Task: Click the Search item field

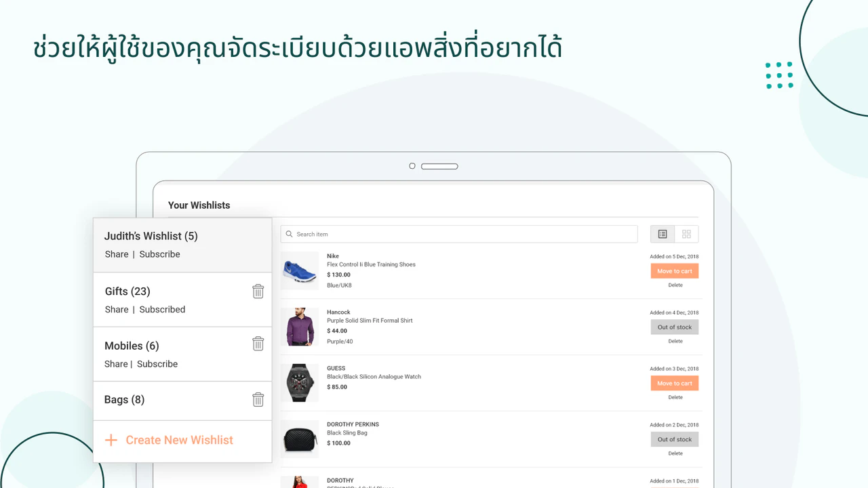Action: pos(459,234)
